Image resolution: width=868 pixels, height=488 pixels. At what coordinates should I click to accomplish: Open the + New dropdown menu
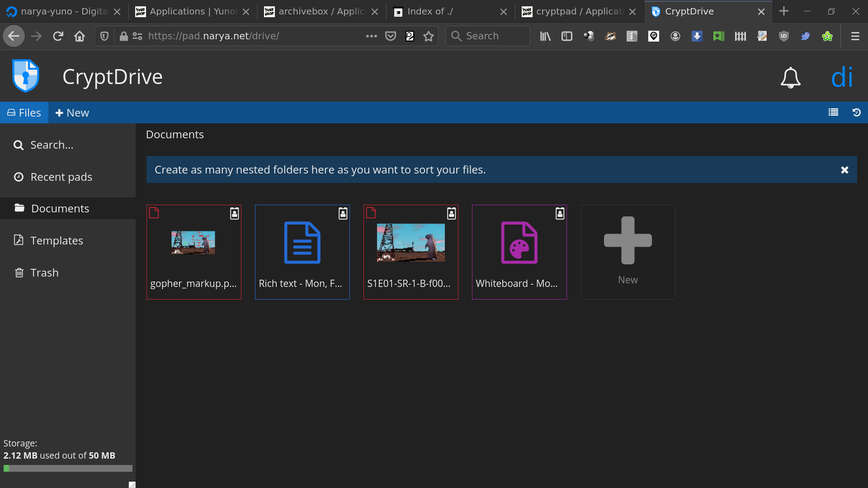[x=72, y=113]
